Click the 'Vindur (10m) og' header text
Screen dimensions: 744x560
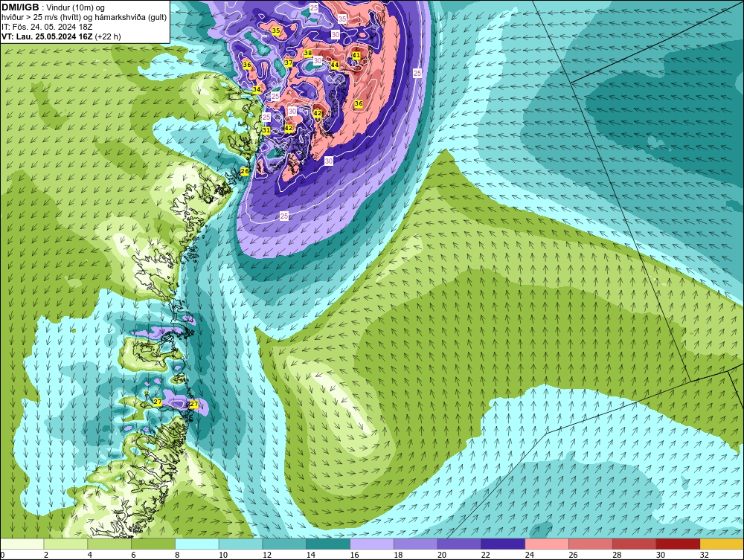tap(77, 8)
